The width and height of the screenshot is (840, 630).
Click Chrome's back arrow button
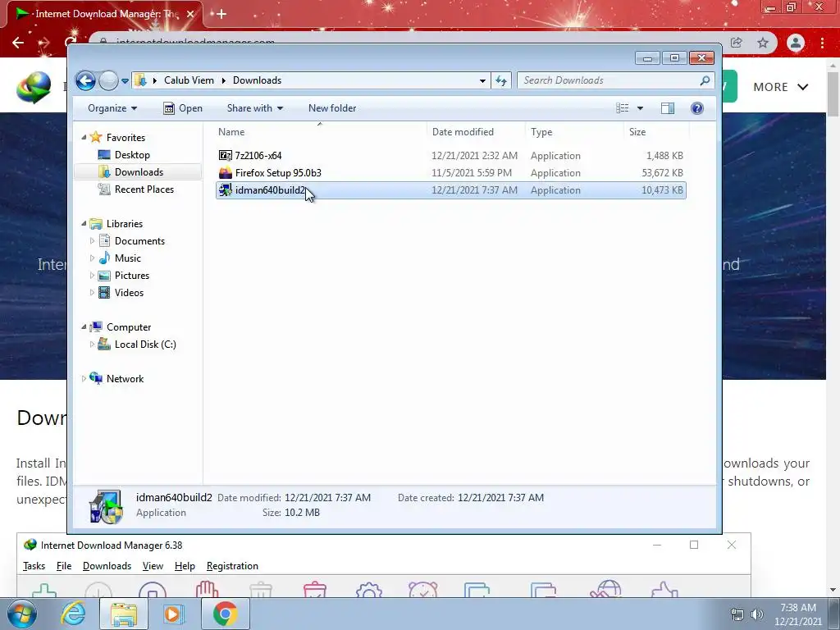click(x=18, y=43)
